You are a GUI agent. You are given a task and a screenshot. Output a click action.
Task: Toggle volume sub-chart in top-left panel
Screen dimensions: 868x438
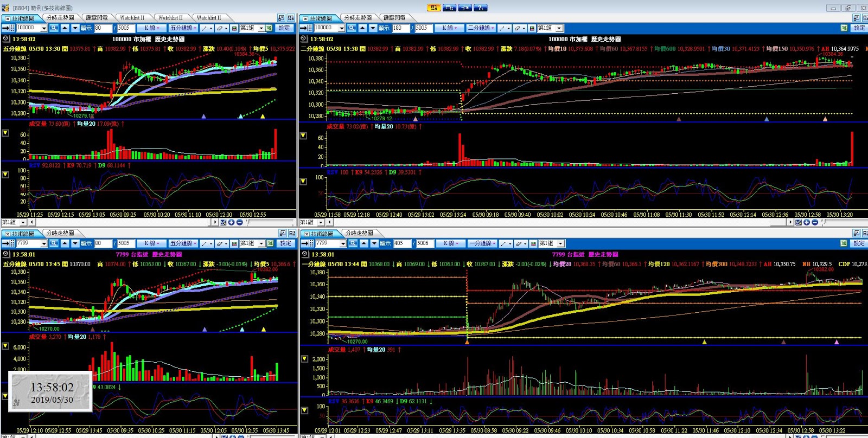coord(5,133)
